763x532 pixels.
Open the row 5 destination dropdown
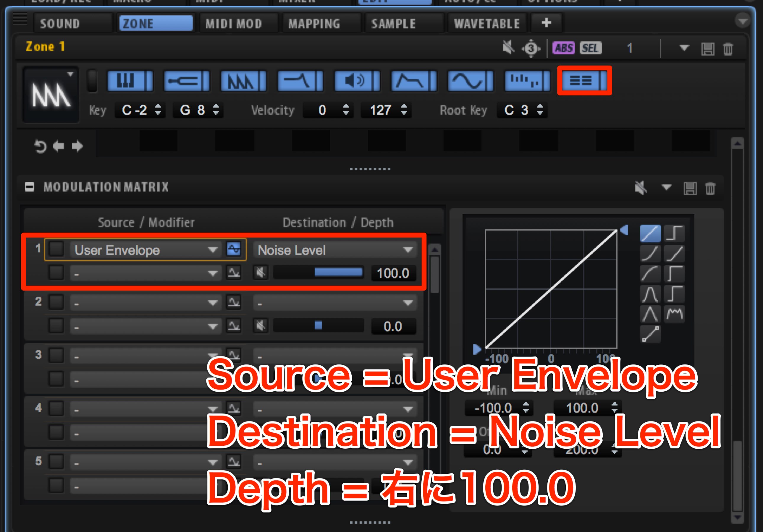click(x=335, y=462)
